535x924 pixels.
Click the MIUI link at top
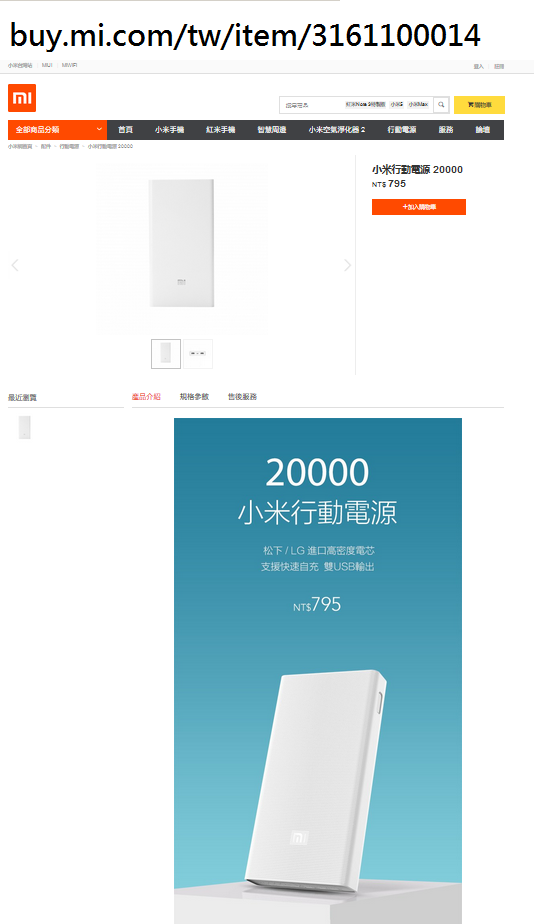click(47, 65)
